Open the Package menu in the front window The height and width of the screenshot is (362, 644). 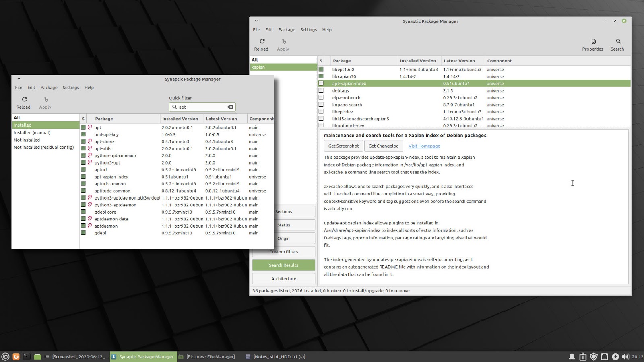click(x=49, y=87)
